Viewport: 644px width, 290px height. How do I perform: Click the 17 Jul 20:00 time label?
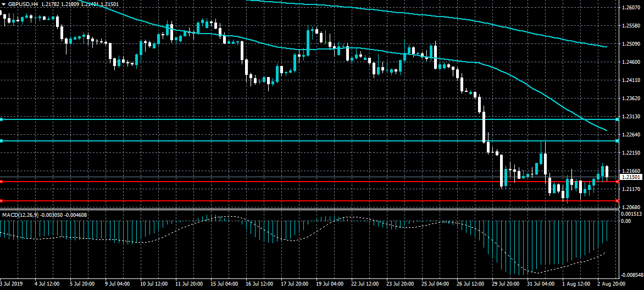click(x=295, y=284)
